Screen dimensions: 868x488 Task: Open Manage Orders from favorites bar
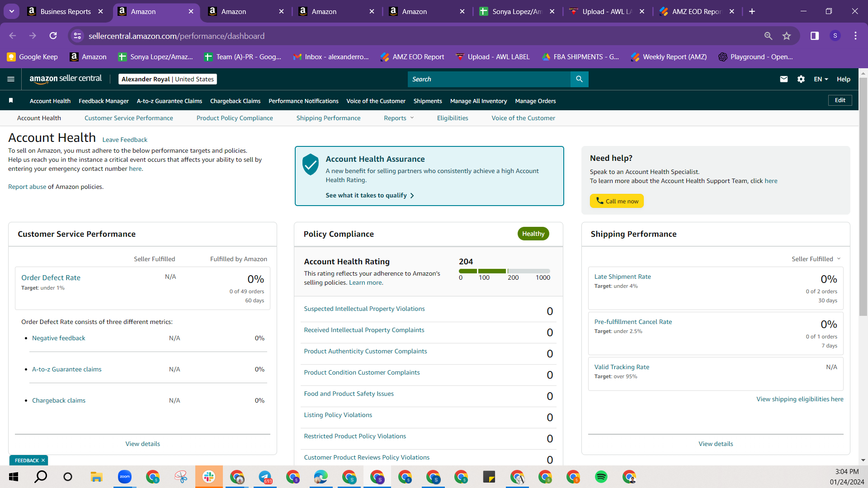(535, 101)
